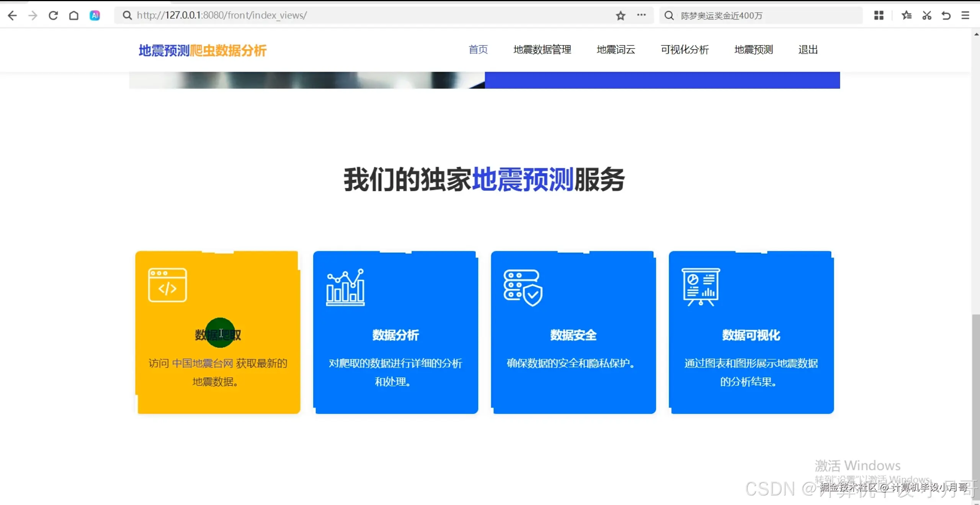Toggle the bookmark star in the address bar

[620, 15]
